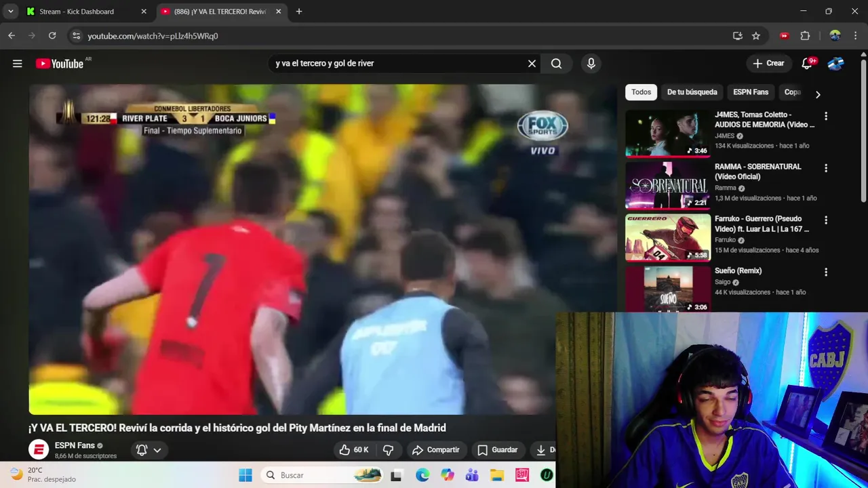Viewport: 868px width, 488px height.
Task: Go back in browser history
Action: tap(12, 36)
